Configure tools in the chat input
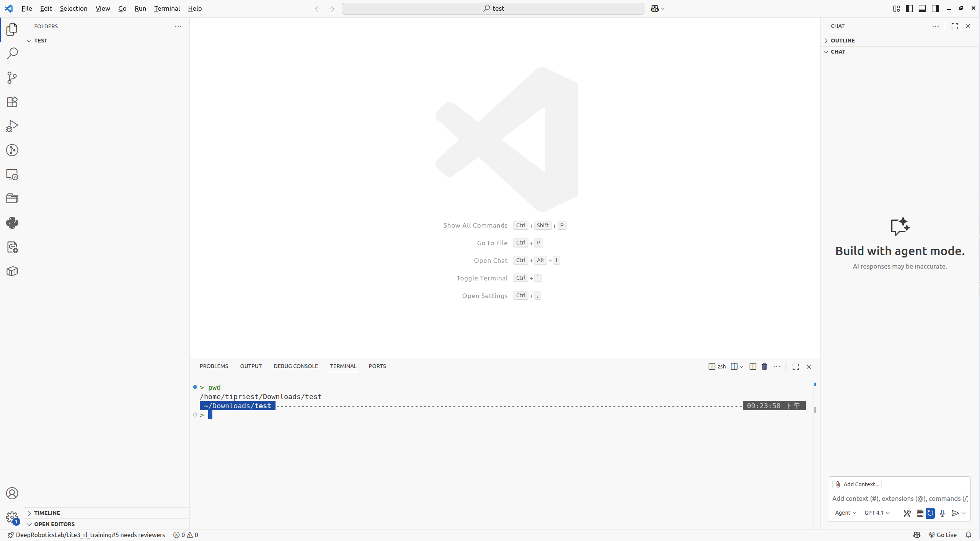Screen dimensions: 980x541 click(x=907, y=513)
